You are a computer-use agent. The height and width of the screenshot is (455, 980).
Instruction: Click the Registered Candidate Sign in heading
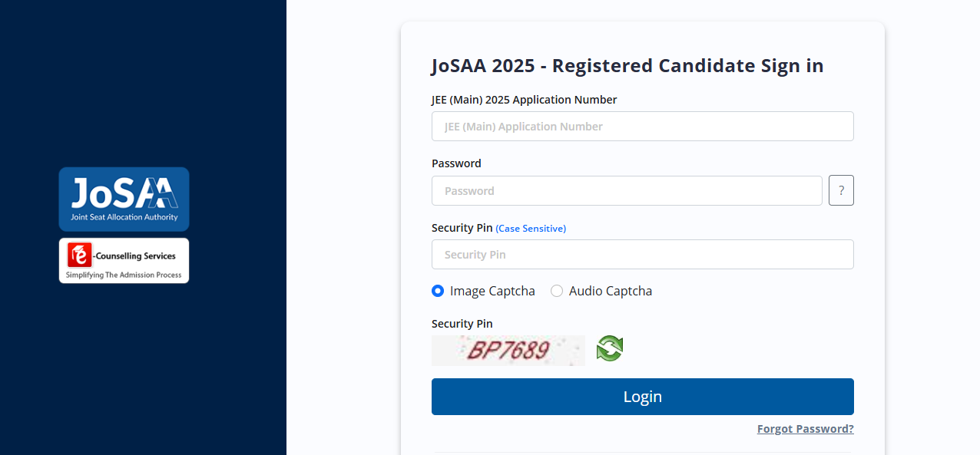point(627,66)
